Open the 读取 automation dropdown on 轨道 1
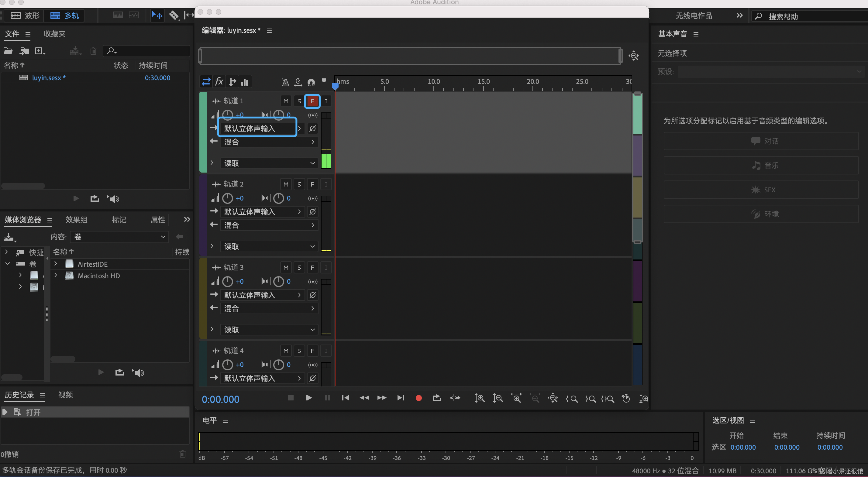This screenshot has height=477, width=868. click(x=269, y=163)
